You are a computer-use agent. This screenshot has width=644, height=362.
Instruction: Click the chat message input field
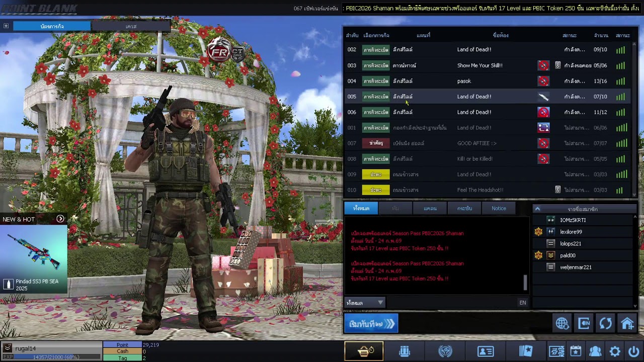[x=451, y=303]
